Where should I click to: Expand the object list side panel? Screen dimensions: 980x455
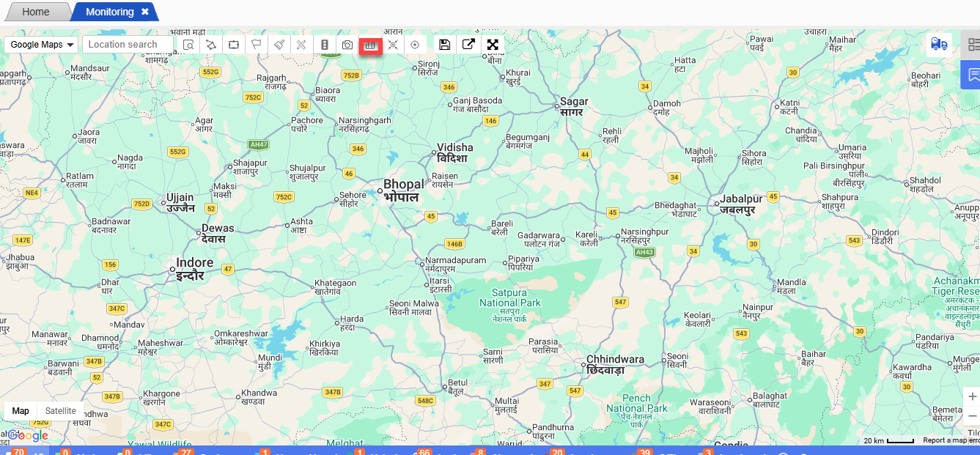[973, 45]
